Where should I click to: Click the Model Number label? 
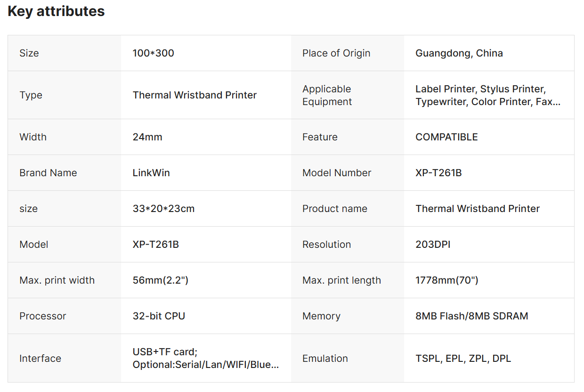(x=336, y=173)
